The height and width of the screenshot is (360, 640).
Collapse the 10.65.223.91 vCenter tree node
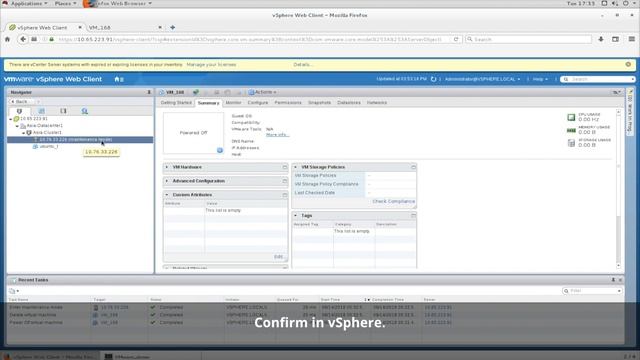click(11, 119)
